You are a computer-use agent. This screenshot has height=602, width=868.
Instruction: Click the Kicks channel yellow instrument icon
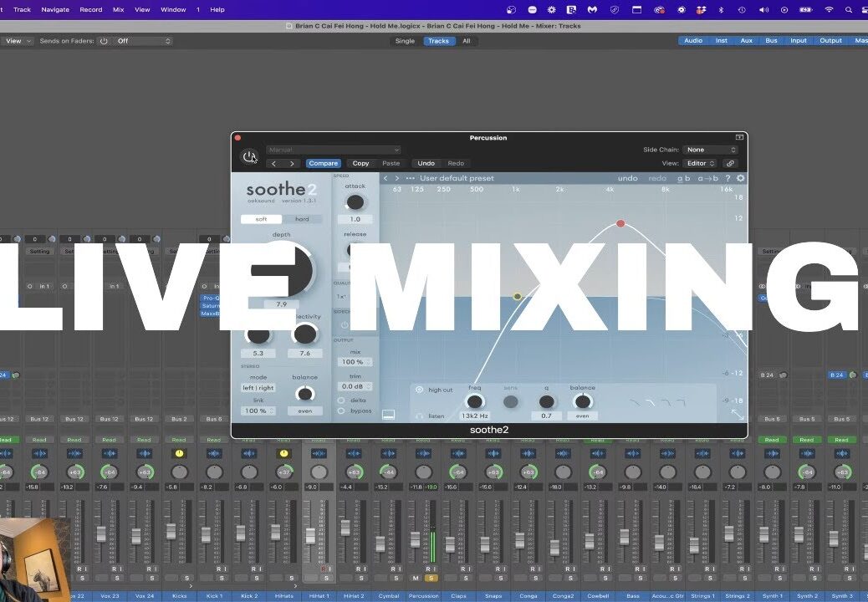pyautogui.click(x=179, y=454)
